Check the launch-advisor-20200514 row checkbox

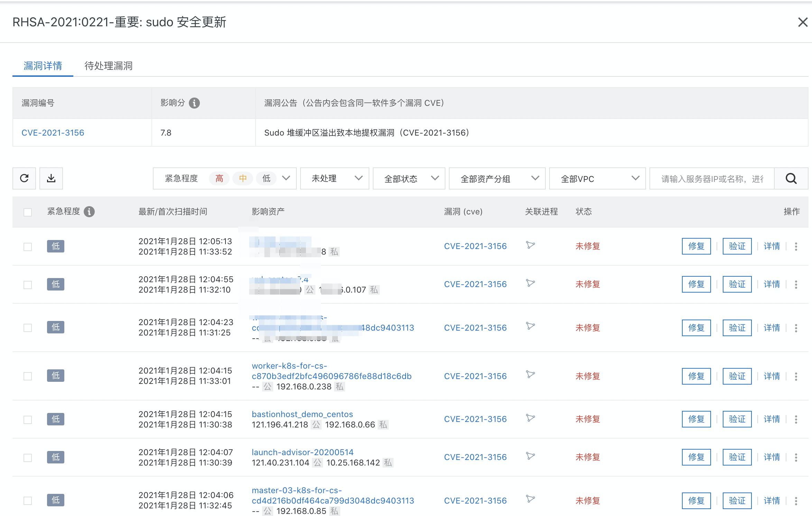[x=28, y=458]
